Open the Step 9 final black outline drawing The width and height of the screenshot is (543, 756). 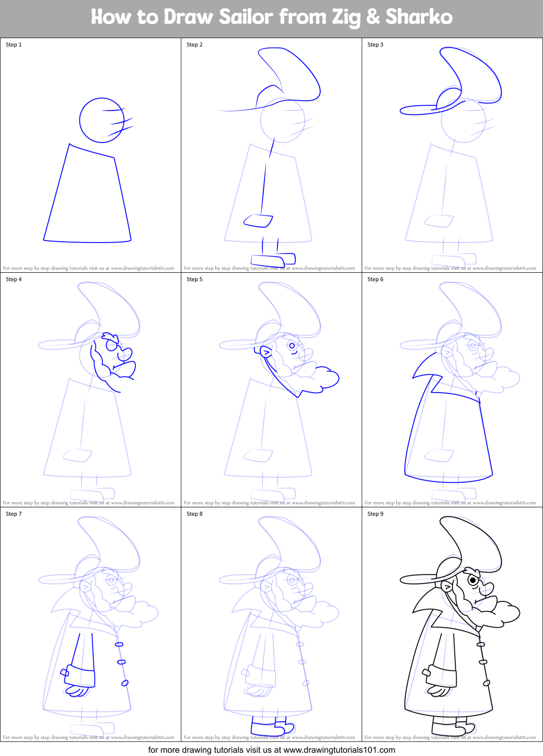point(452,624)
